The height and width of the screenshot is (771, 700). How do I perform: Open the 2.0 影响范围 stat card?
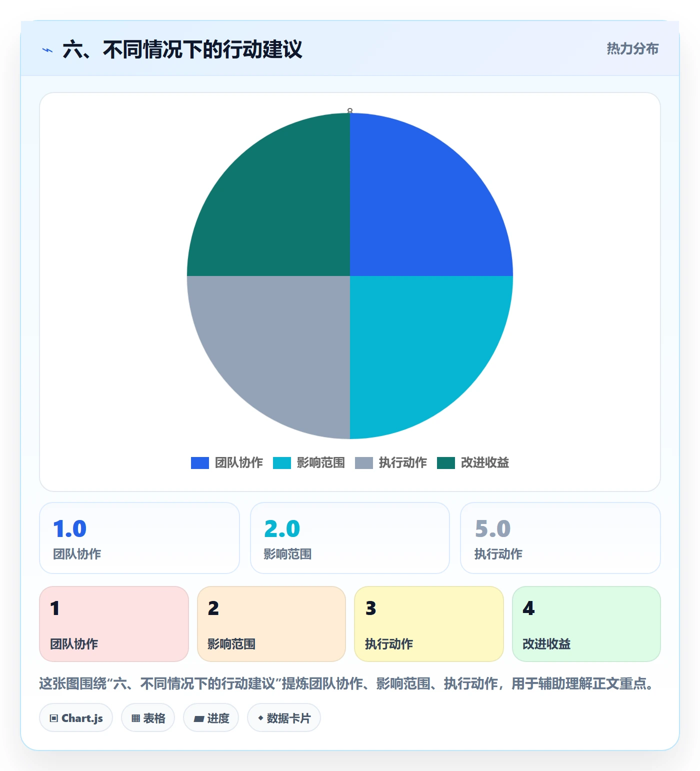(350, 538)
